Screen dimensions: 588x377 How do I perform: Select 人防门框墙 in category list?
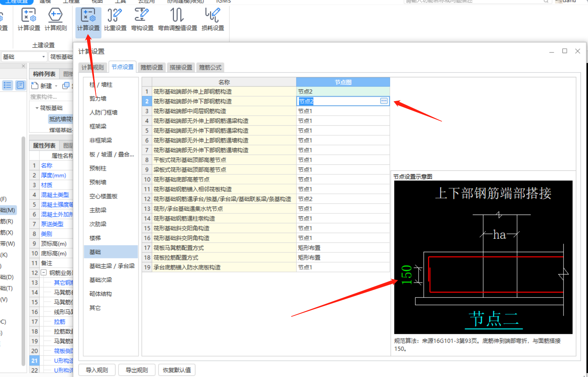tap(103, 113)
